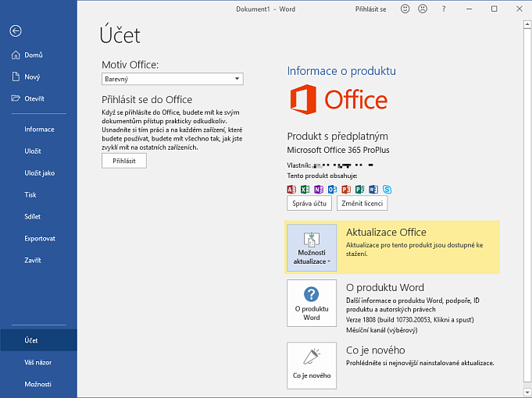
Task: Select Uložit in the sidebar
Action: click(33, 151)
